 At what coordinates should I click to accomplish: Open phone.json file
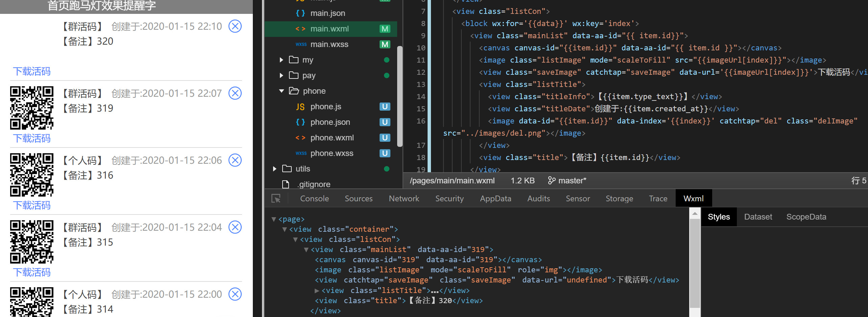pos(331,122)
